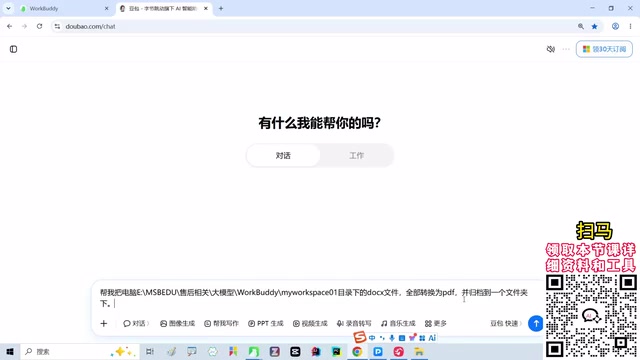Open the CapCut taskbar icon
The width and height of the screenshot is (640, 360).
coord(295,351)
